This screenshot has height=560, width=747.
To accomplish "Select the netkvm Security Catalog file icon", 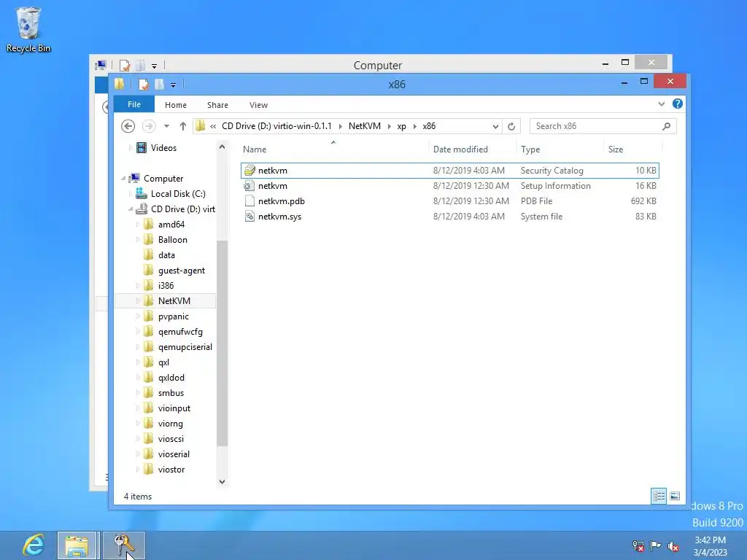I will click(x=249, y=171).
